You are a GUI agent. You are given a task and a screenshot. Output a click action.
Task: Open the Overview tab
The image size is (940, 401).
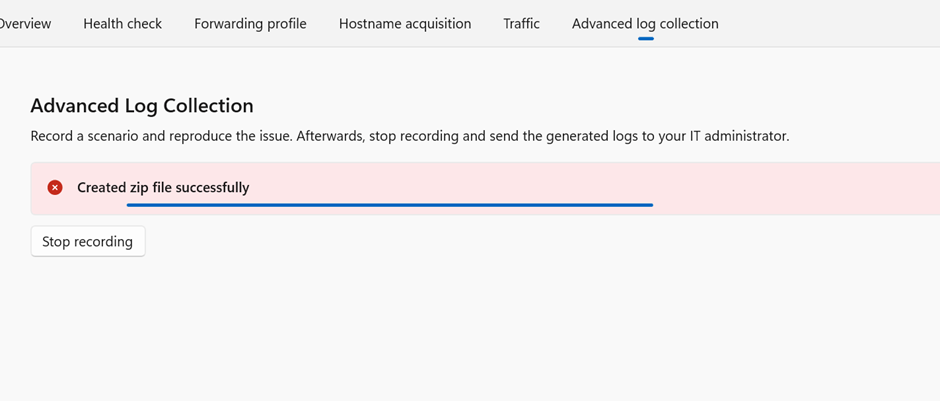pos(24,23)
